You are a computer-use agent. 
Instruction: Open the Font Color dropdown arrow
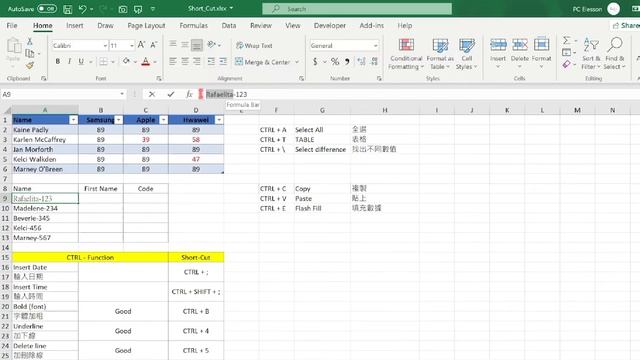[x=156, y=62]
